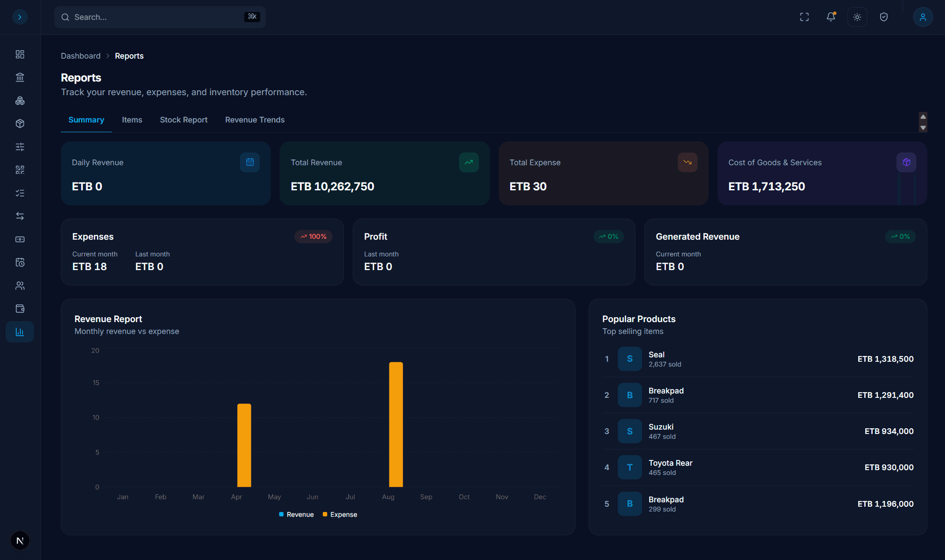Open the banknote cash icon in sidebar
Viewport: 945px width, 560px height.
pos(20,239)
